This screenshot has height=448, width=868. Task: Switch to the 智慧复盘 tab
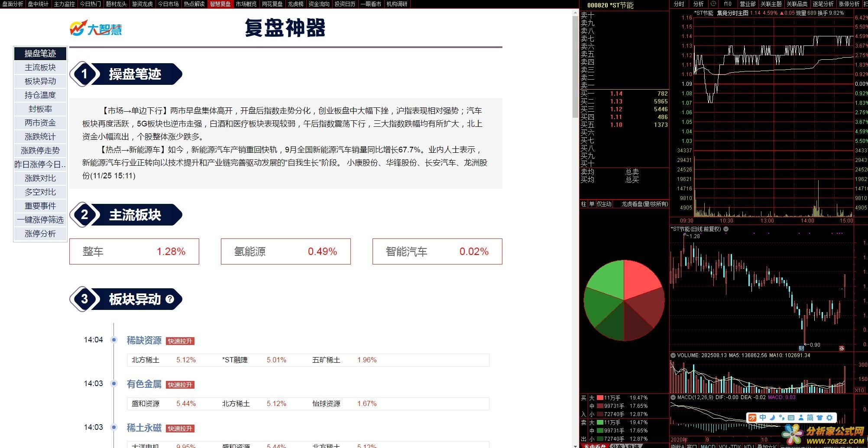(220, 4)
